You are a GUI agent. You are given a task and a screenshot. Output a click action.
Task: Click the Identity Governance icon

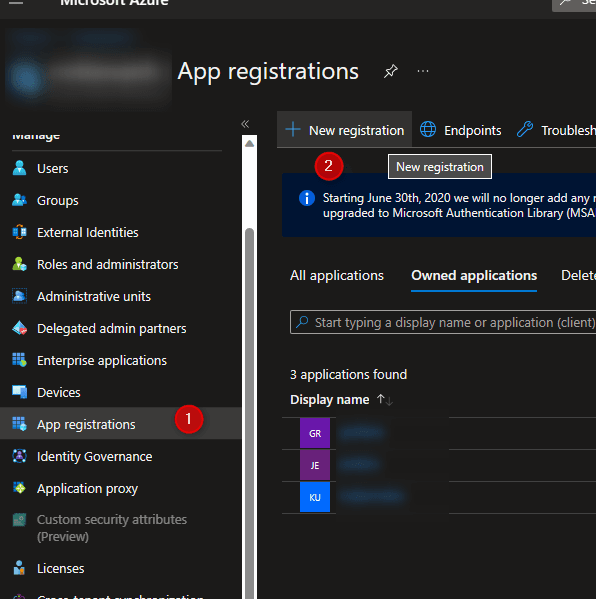19,456
